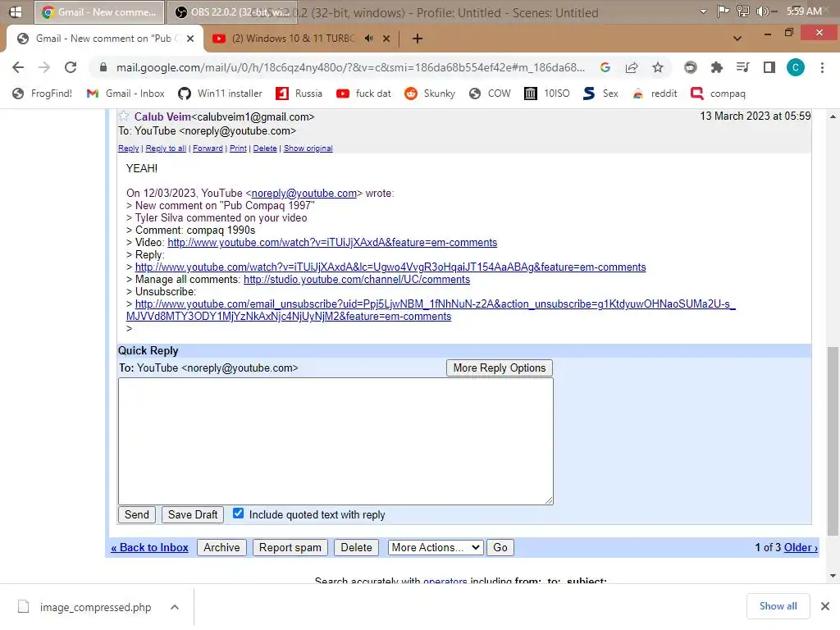This screenshot has width=840, height=630.
Task: Open the Google icon in address bar
Action: (x=605, y=67)
